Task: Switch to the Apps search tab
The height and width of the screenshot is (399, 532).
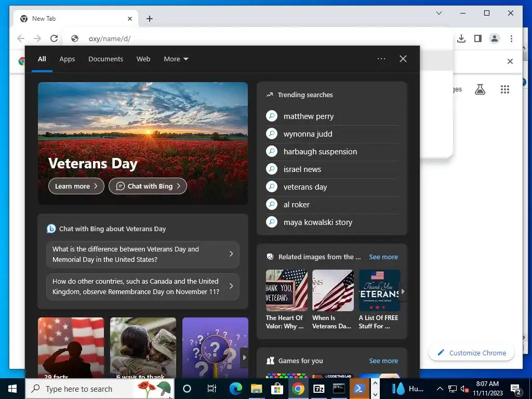Action: click(67, 59)
